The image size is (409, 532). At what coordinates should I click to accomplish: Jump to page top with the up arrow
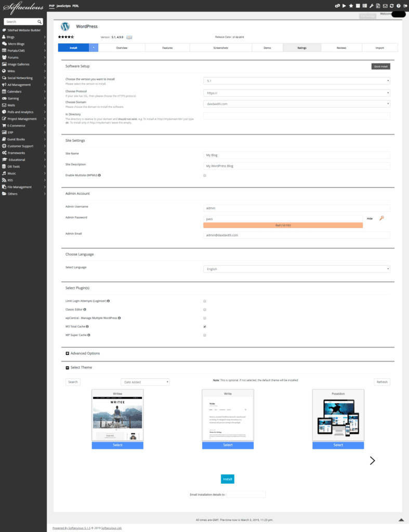tap(401, 520)
